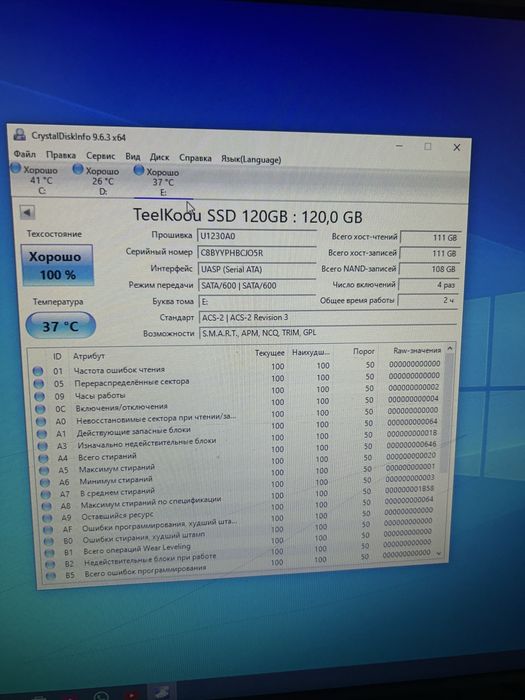Image resolution: width=525 pixels, height=700 pixels.
Task: Click the 37 °C temperature indicator
Action: tap(61, 325)
